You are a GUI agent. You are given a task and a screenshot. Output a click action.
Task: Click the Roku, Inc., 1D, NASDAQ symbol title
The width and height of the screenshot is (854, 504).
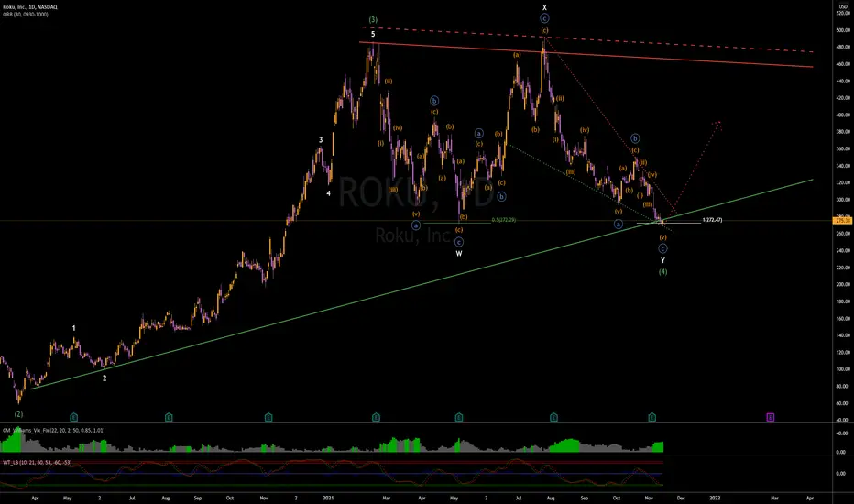tap(30, 7)
